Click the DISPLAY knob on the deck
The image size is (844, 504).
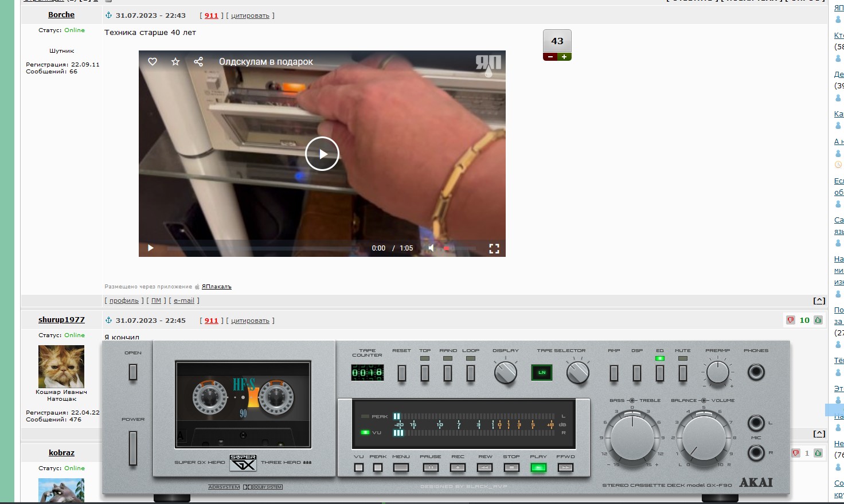pyautogui.click(x=506, y=373)
